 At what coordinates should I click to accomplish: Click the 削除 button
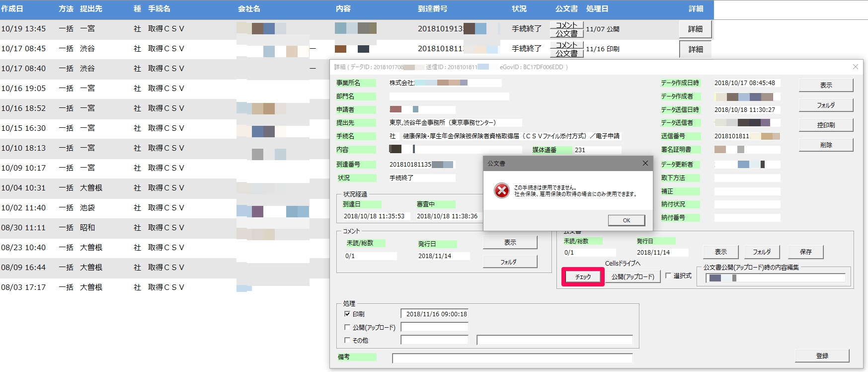[x=826, y=145]
